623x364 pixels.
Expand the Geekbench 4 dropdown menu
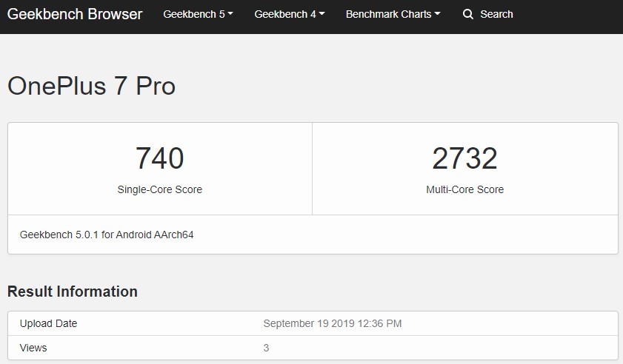[x=289, y=14]
